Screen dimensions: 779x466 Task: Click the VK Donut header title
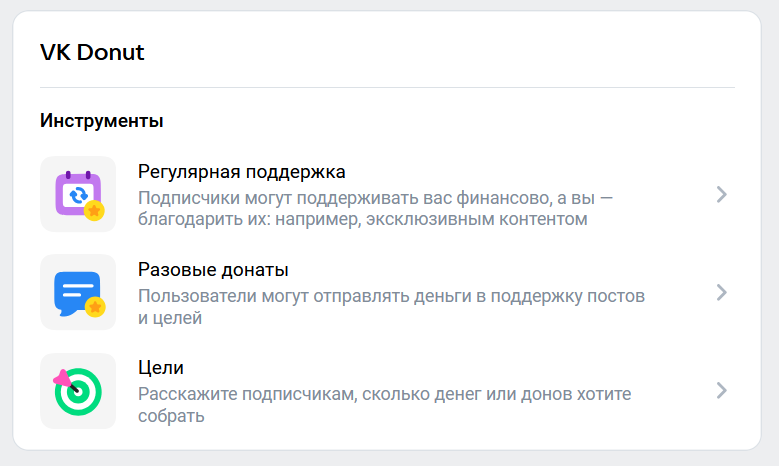[92, 53]
